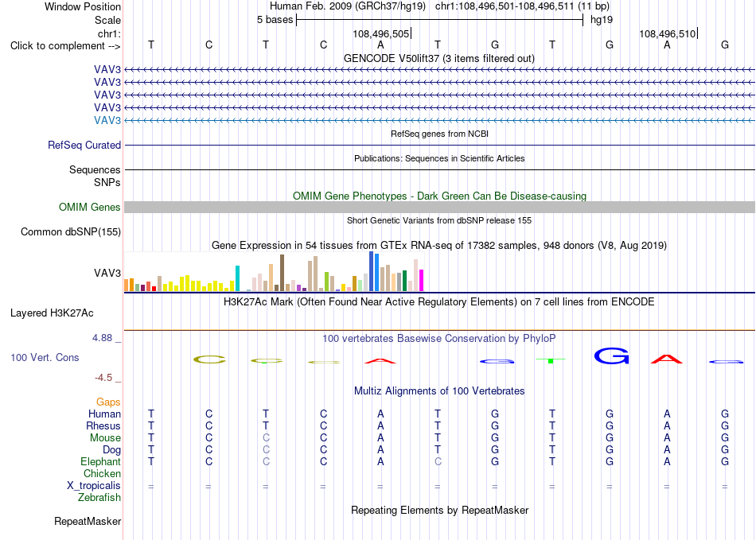Click the light-gray C in the Dog row

pos(266,450)
